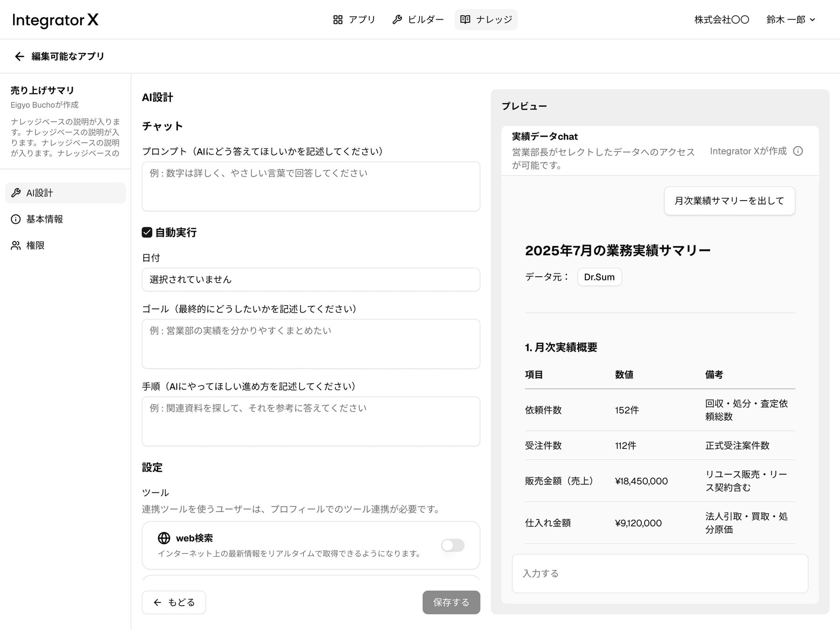Viewport: 840px width, 630px height.
Task: Click the ナレッジ book icon
Action: pos(465,20)
